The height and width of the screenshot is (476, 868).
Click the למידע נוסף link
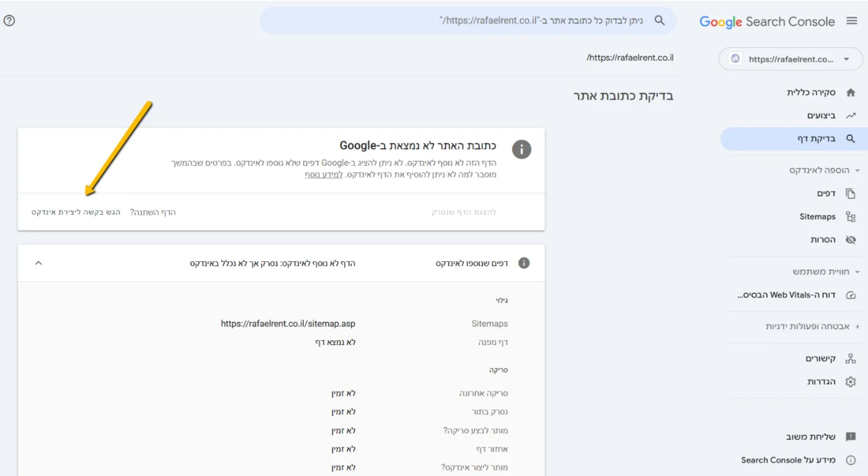click(324, 175)
